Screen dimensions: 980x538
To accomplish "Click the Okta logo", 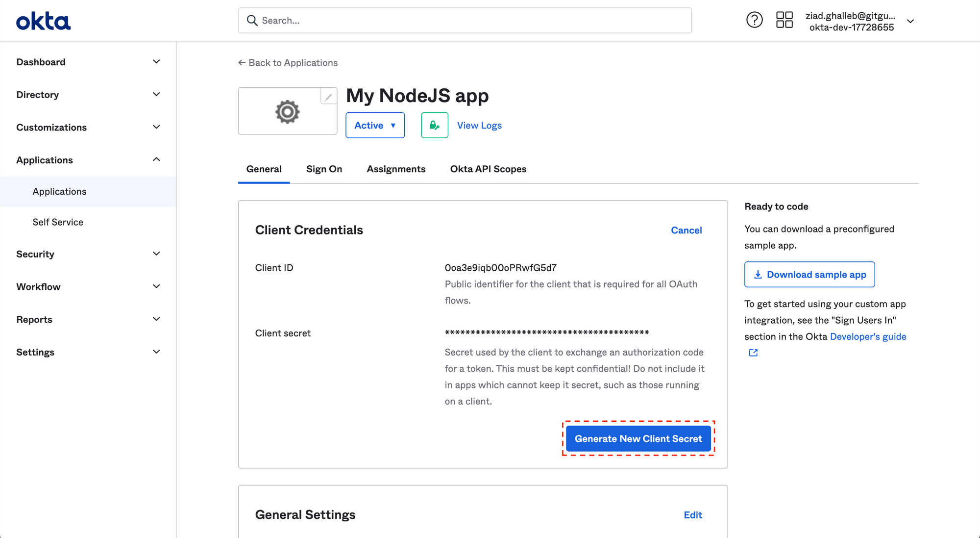I will (43, 21).
